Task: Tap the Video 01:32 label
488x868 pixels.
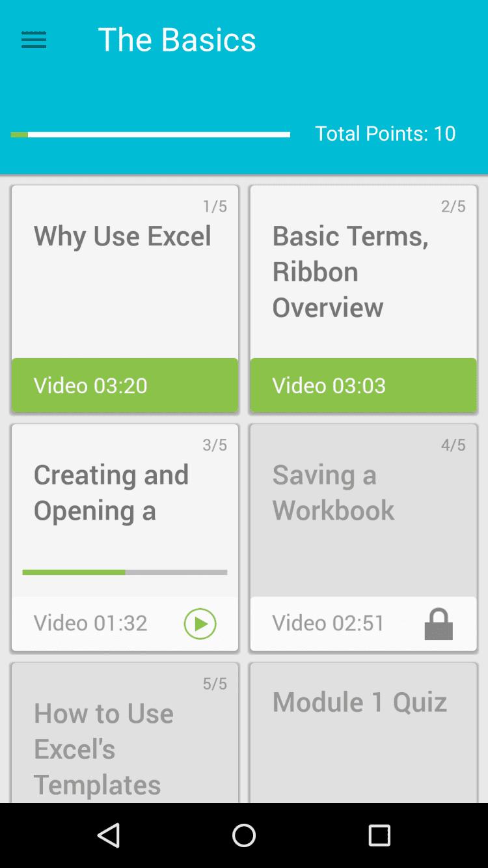Action: point(91,623)
